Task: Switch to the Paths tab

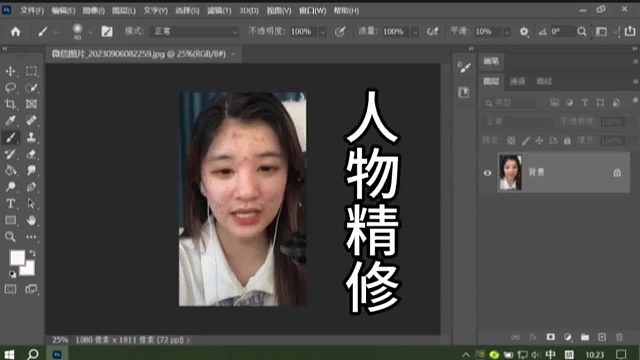Action: [544, 81]
